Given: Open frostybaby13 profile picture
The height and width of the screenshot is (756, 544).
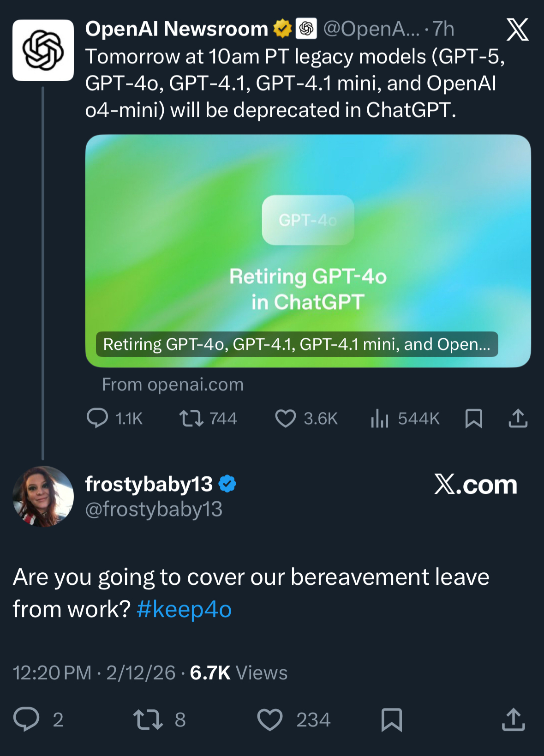Looking at the screenshot, I should click(x=43, y=496).
